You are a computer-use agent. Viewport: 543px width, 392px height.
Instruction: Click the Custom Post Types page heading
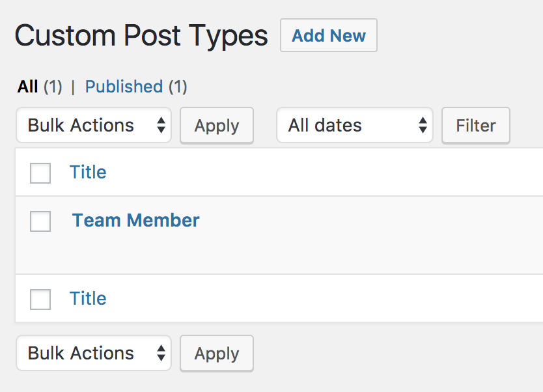point(141,36)
